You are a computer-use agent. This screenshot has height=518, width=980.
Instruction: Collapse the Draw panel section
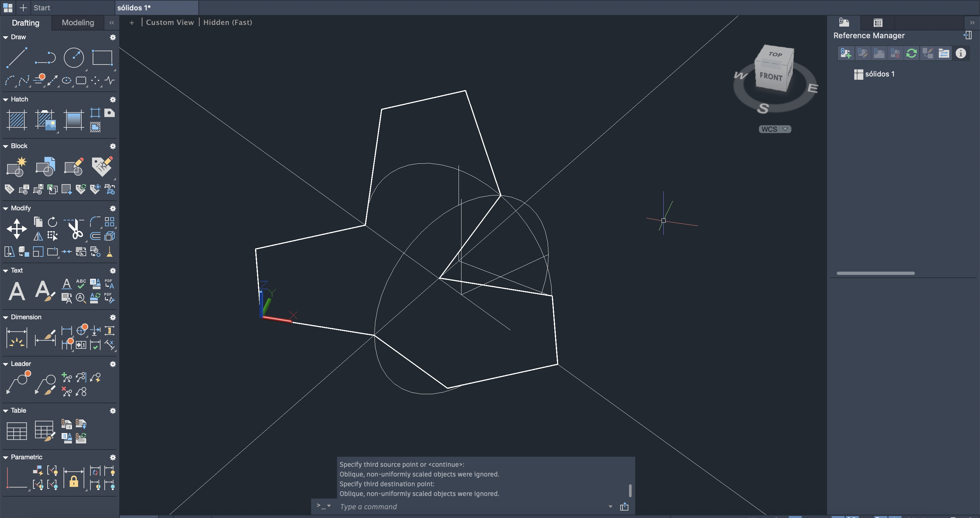pos(6,37)
